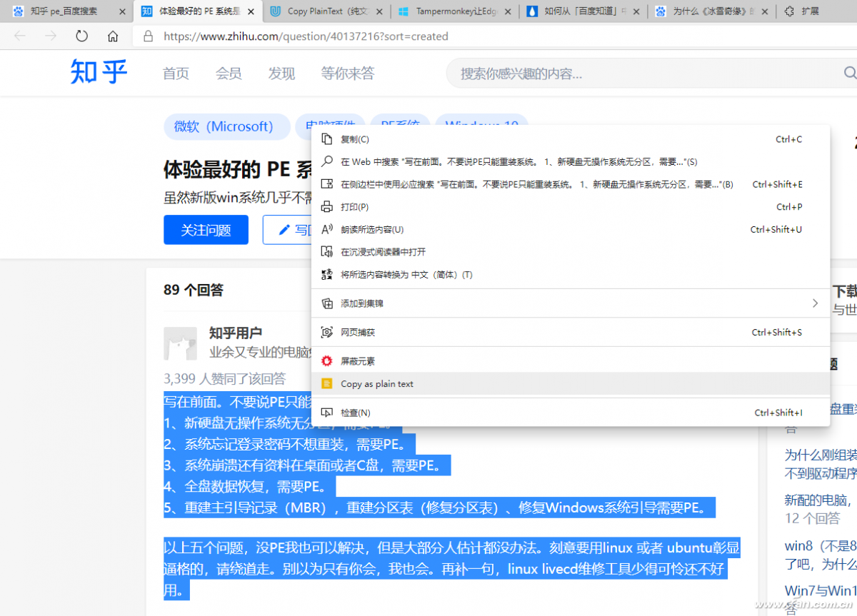Close the 知乎 pe_百度搜索 tab

[x=122, y=11]
